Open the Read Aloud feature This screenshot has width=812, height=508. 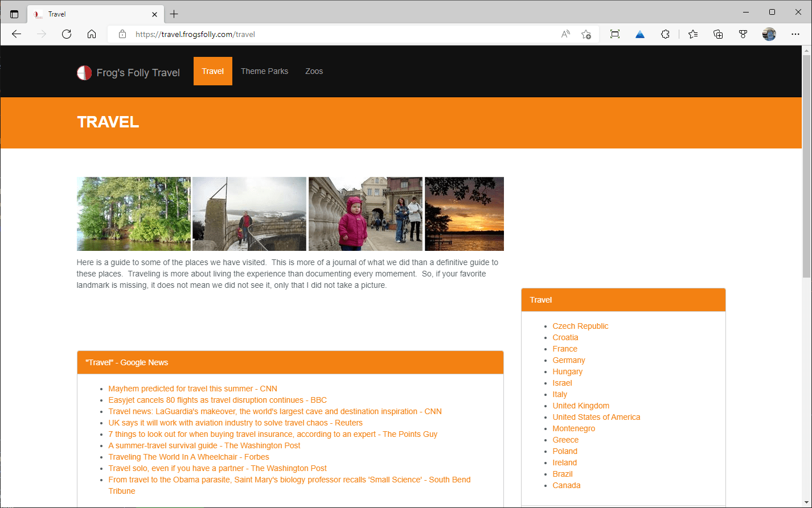pyautogui.click(x=565, y=34)
